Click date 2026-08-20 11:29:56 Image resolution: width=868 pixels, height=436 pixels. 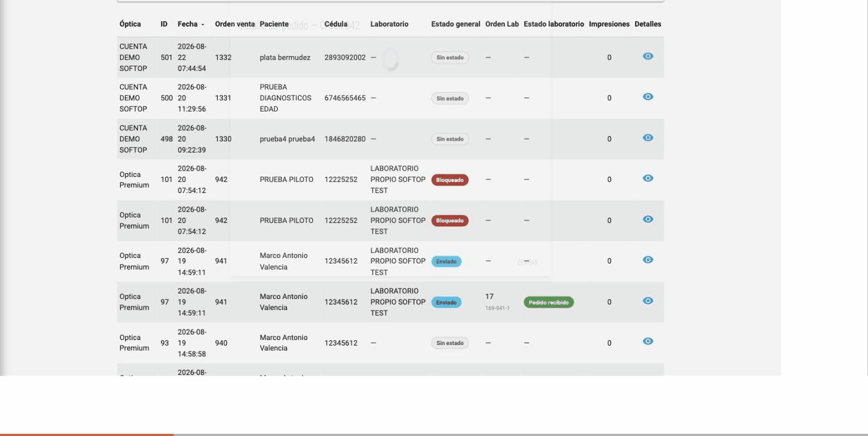click(192, 98)
